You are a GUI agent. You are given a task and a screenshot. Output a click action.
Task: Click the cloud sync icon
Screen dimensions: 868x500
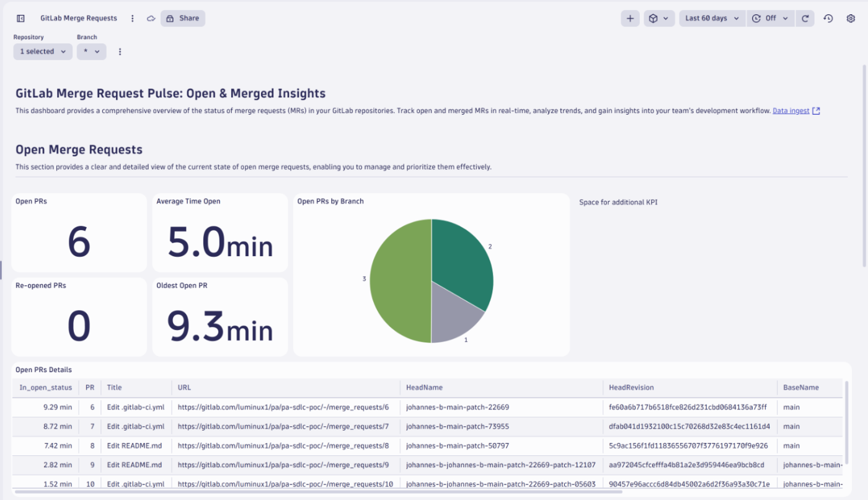[x=151, y=18]
